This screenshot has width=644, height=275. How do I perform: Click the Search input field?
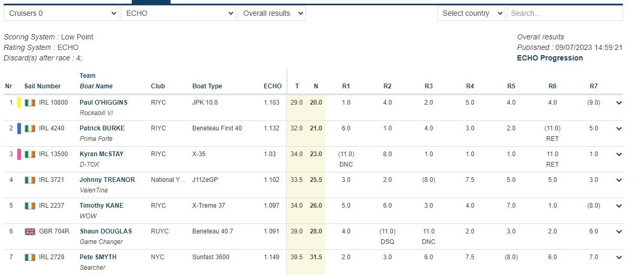pyautogui.click(x=565, y=13)
